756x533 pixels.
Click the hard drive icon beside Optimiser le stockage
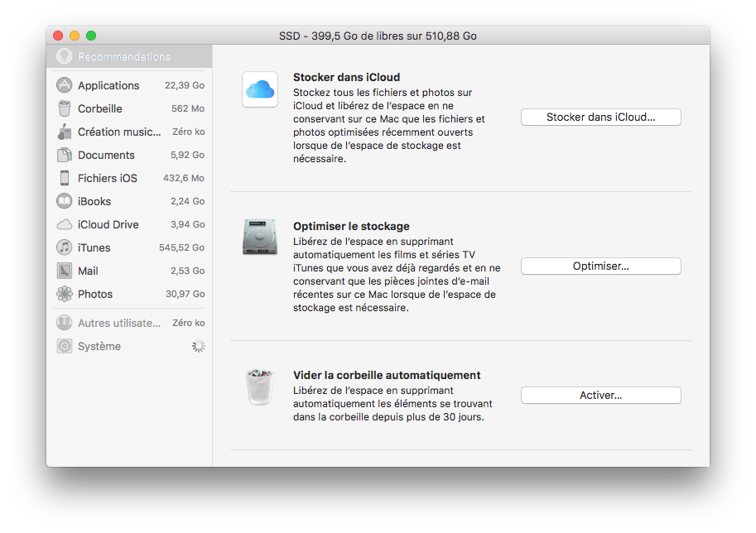260,237
